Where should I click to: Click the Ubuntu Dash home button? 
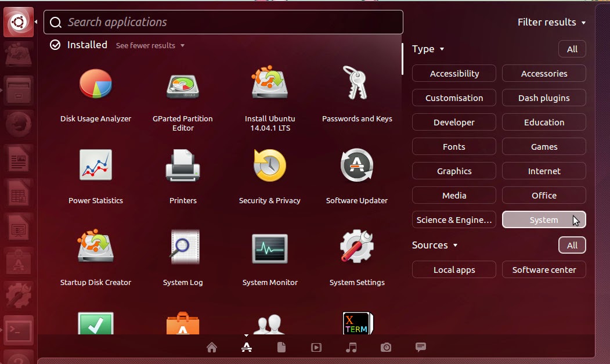[19, 22]
